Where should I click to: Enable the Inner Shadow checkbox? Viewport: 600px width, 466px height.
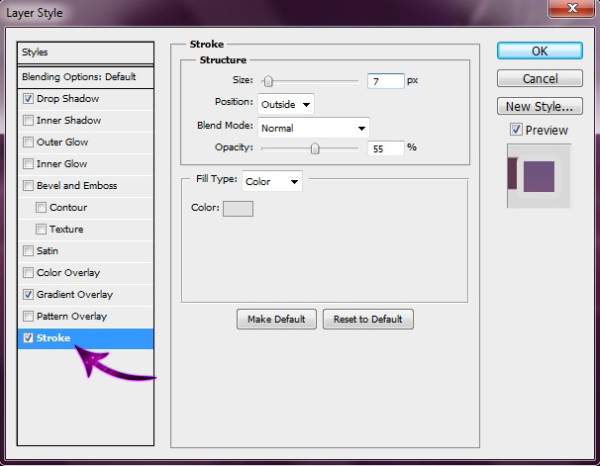click(28, 121)
